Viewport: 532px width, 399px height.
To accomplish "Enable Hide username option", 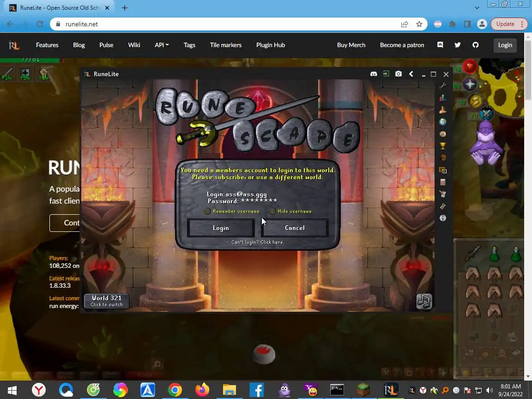I will (x=272, y=212).
